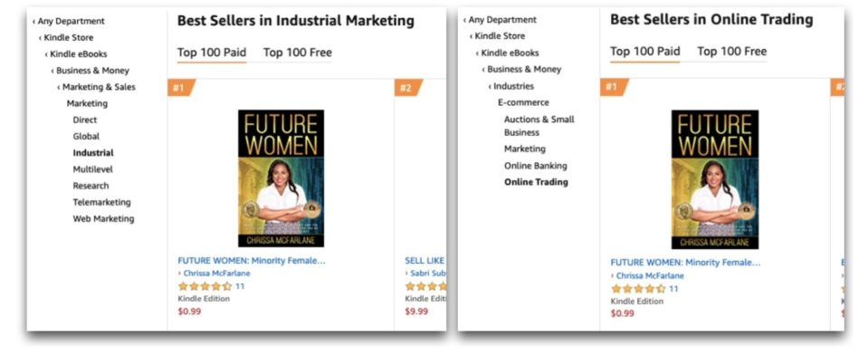Go back to Marketing & Sales category

96,87
